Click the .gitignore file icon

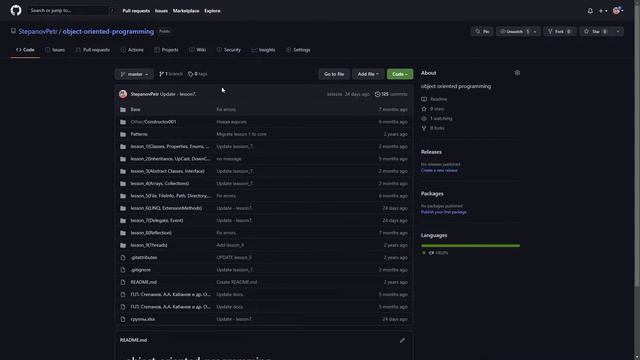(123, 270)
